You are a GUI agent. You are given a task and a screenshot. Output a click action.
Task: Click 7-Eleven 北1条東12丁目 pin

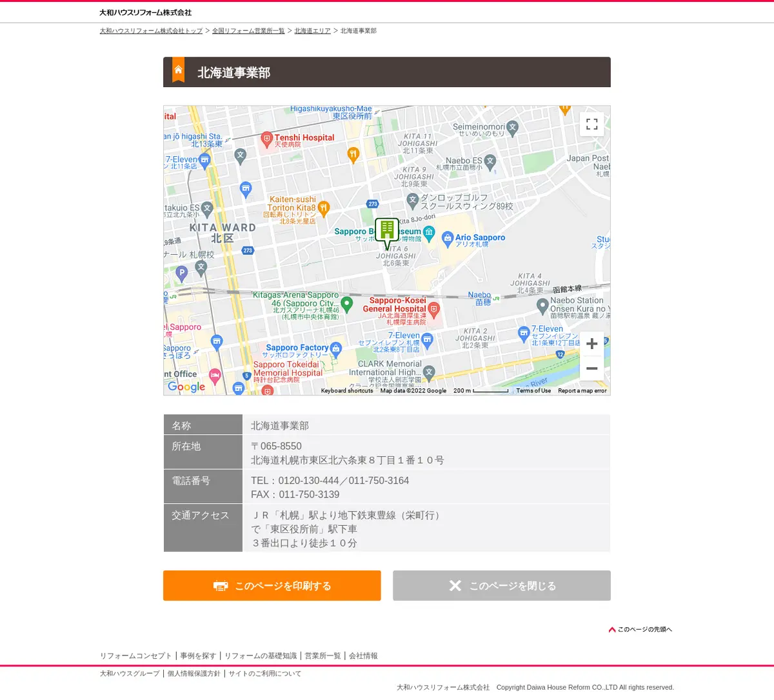point(524,334)
